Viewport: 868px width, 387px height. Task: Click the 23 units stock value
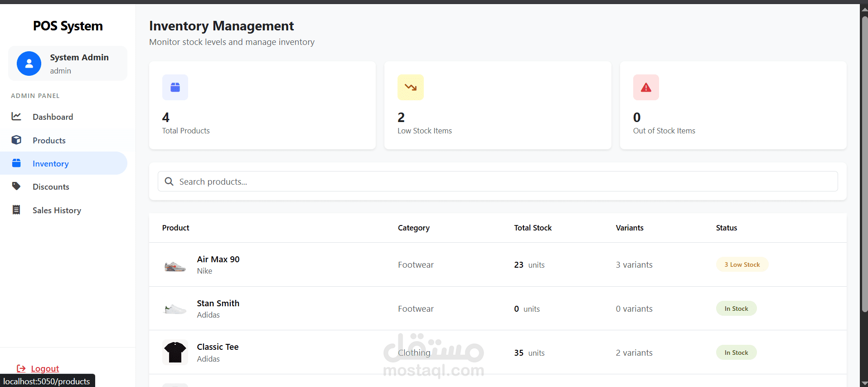529,265
